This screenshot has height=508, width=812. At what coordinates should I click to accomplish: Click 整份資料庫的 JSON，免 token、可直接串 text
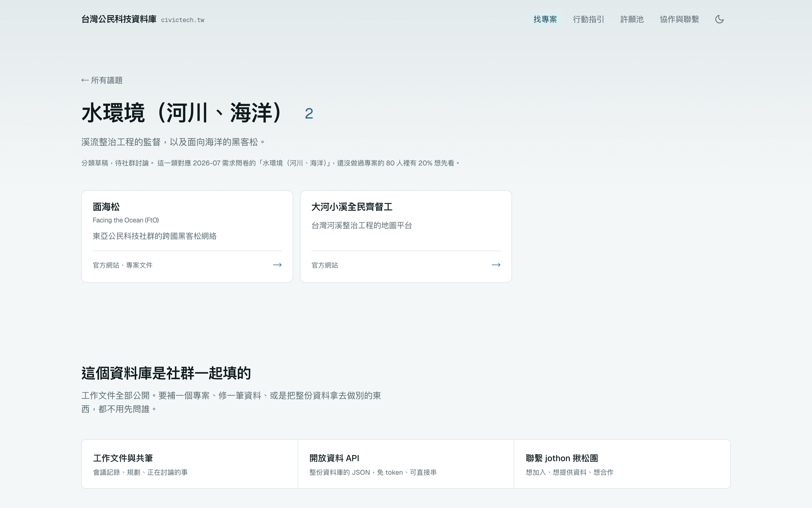pos(373,472)
